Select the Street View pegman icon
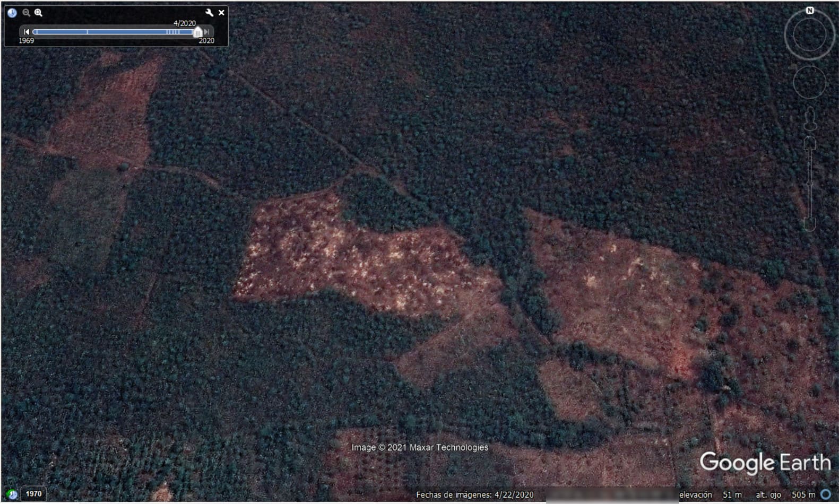839x504 pixels. point(810,118)
